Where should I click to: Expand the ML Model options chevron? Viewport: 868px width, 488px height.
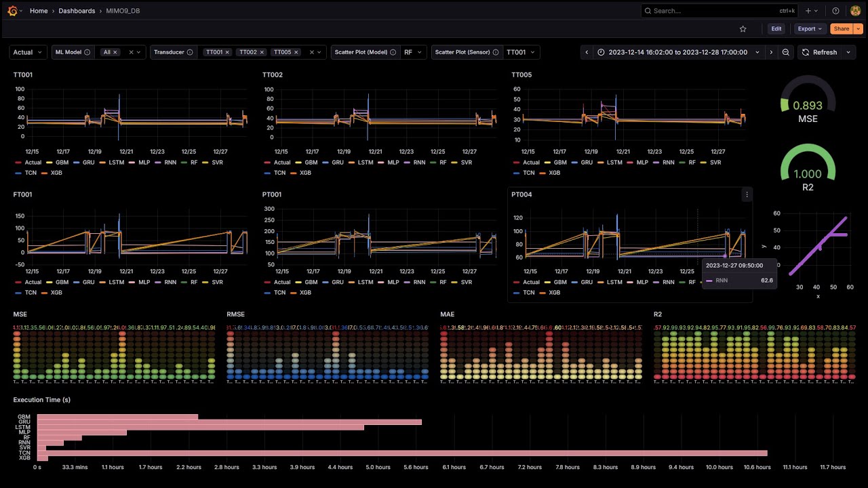coord(140,52)
